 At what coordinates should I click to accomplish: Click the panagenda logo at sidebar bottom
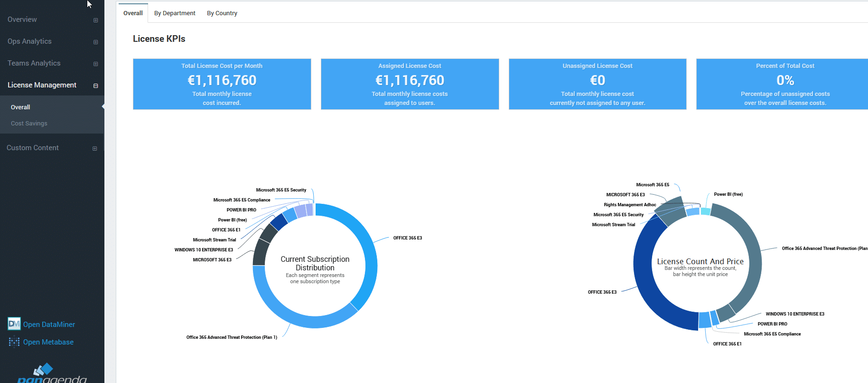point(52,374)
